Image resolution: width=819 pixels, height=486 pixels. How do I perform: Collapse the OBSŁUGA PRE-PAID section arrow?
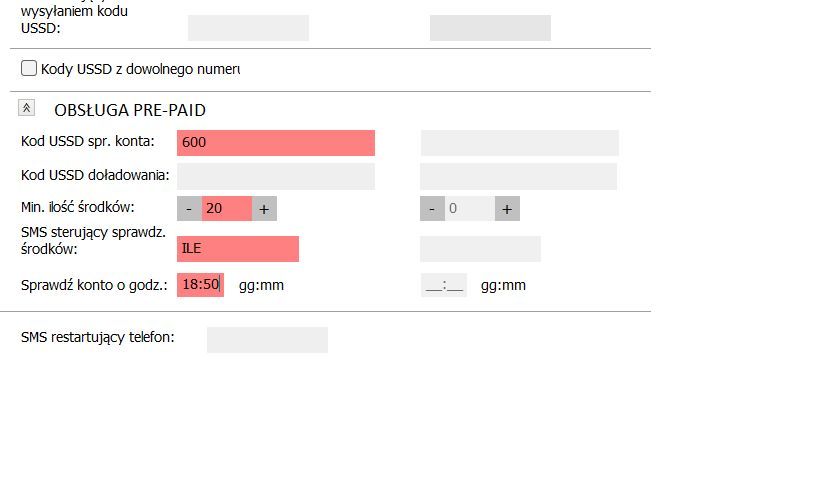click(x=27, y=108)
